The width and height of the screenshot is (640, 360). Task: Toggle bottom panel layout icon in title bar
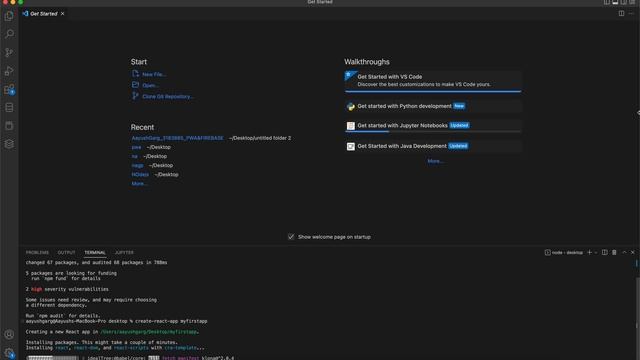click(615, 2)
